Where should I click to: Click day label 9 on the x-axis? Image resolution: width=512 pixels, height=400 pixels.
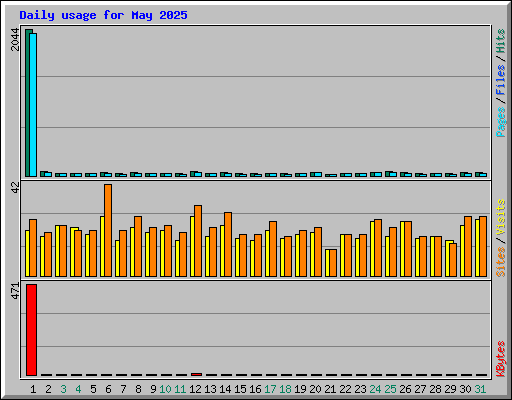153,389
